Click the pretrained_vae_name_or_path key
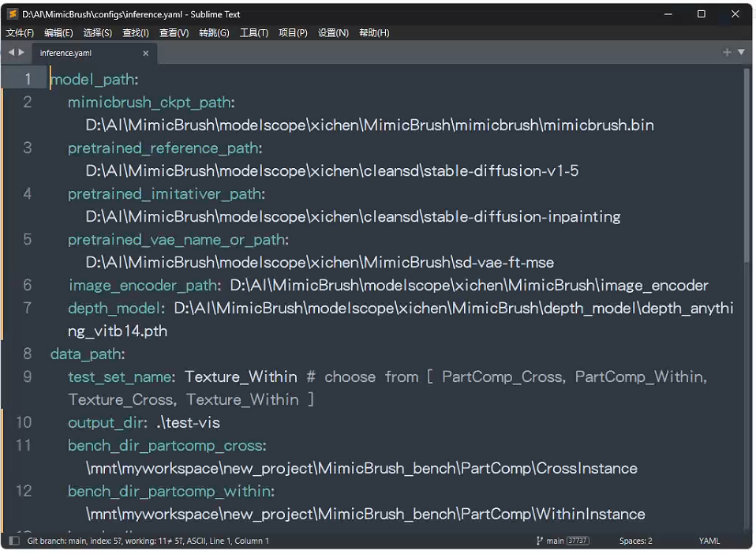Viewport: 756px width, 554px height. click(178, 240)
